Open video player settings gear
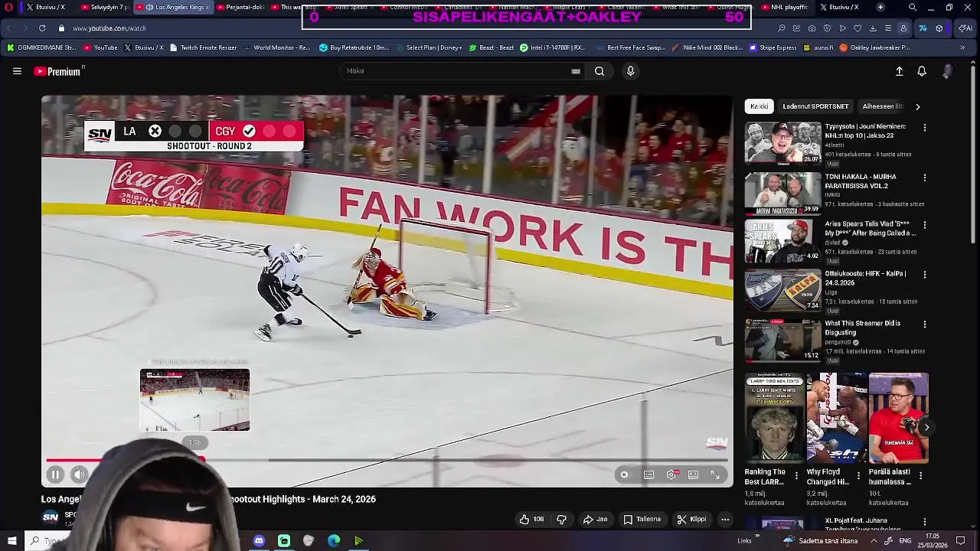Screen dimensions: 980x551 (671, 474)
